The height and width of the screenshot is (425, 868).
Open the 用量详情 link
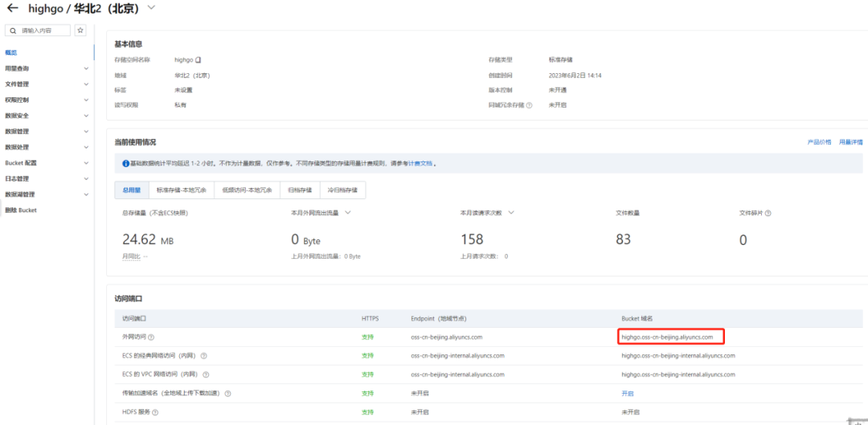click(x=851, y=142)
